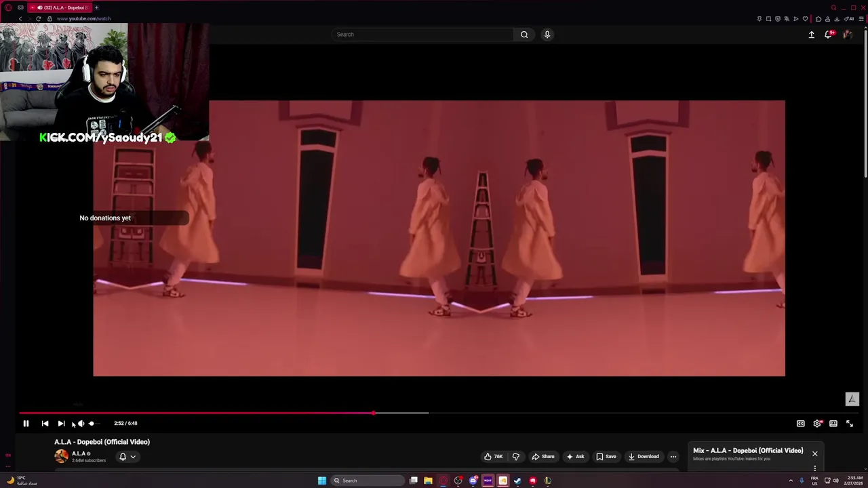
Task: Open the browser AI assistant icon
Action: (x=849, y=19)
